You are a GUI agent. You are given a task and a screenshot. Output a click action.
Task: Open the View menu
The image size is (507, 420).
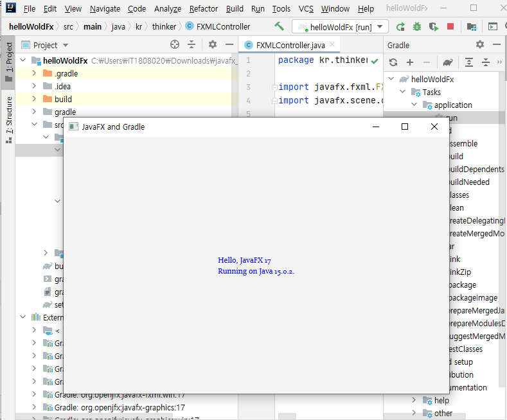tap(73, 9)
